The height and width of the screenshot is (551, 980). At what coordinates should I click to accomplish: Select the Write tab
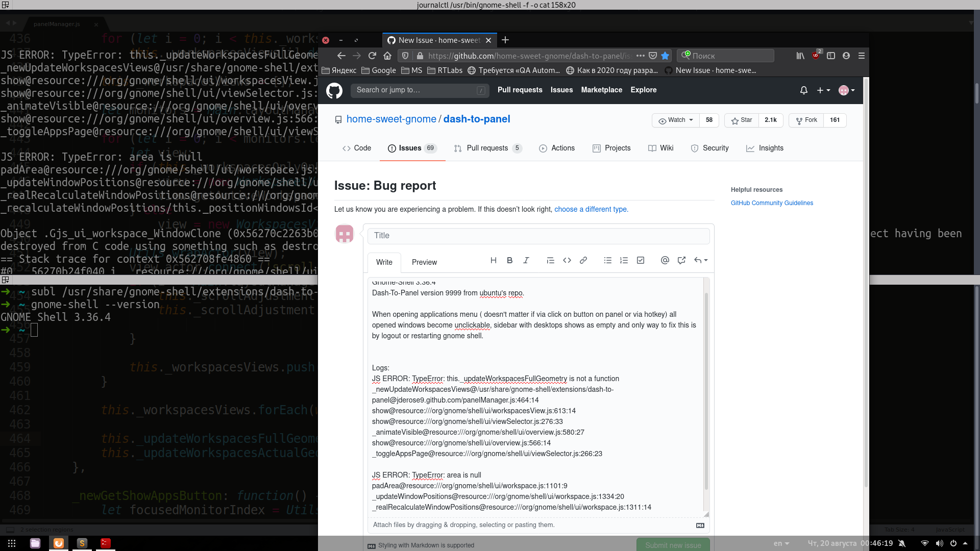point(384,262)
